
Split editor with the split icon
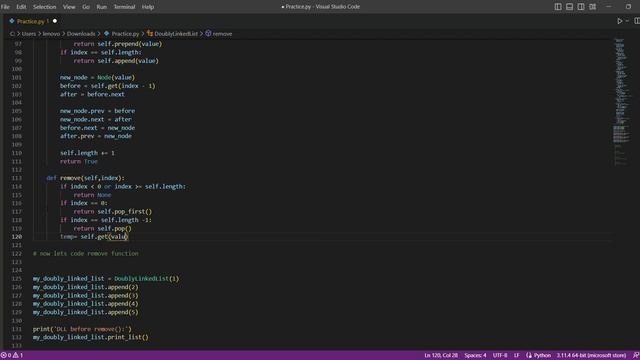point(637,21)
